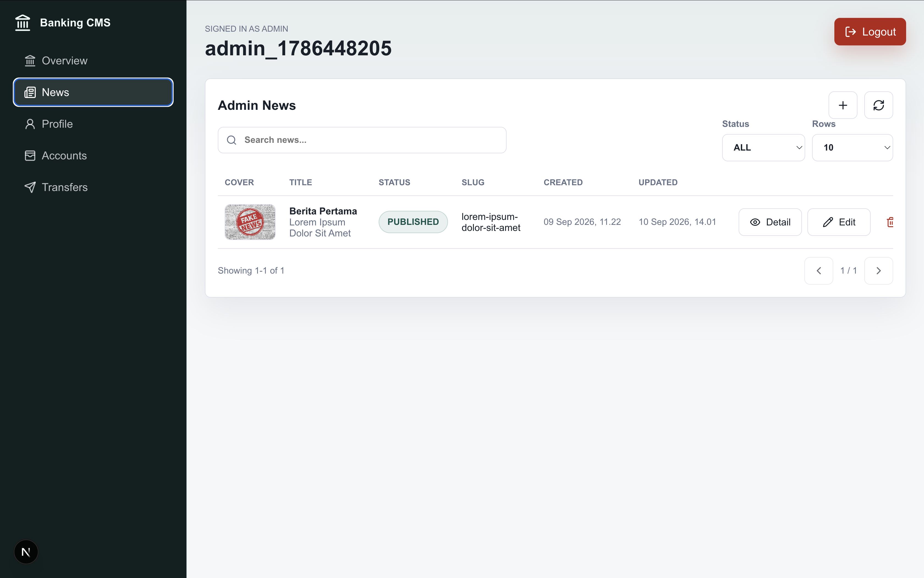Edit the Berita Pertama news item
The width and height of the screenshot is (924, 578).
pos(839,222)
